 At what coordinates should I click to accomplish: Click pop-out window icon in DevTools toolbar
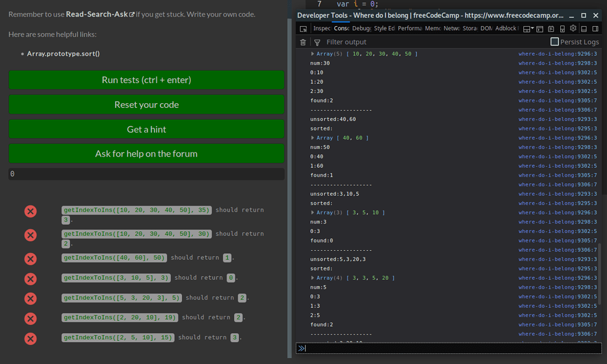coord(540,28)
